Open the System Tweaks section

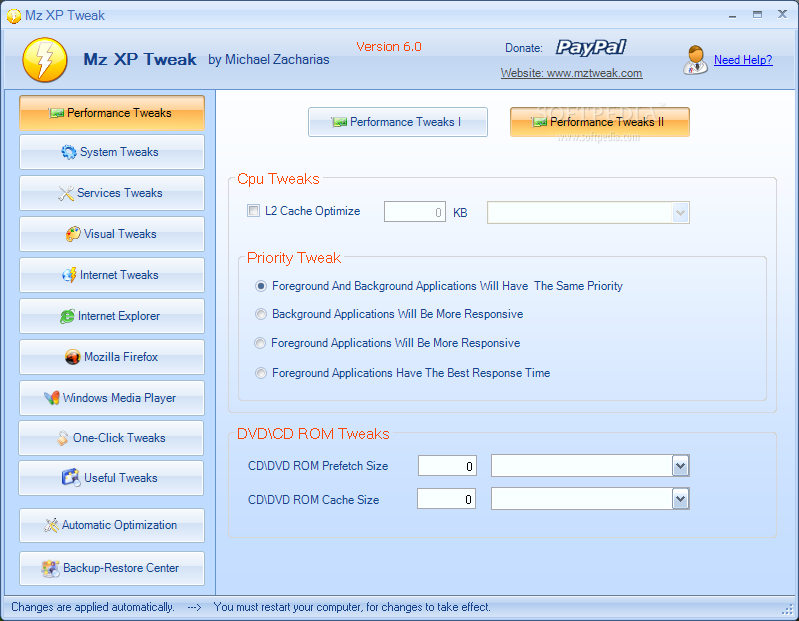[112, 152]
